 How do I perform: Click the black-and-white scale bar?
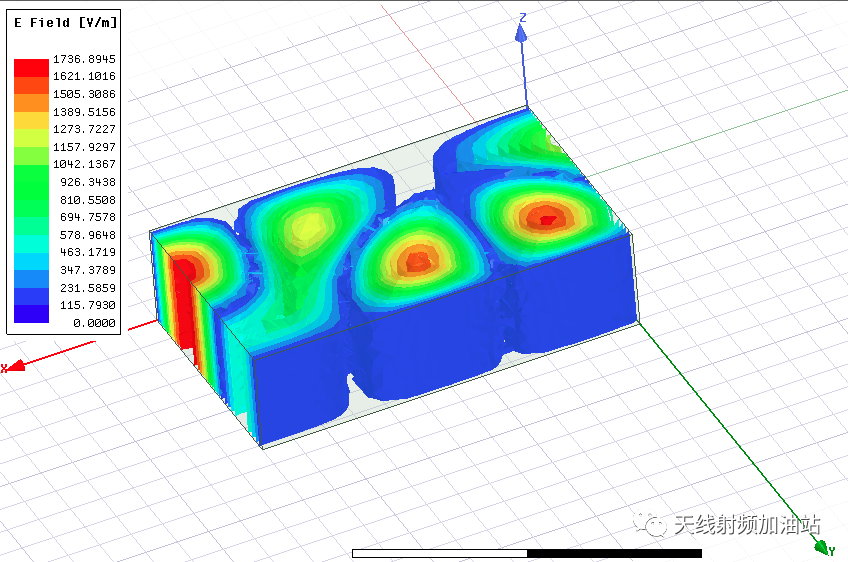pos(527,553)
